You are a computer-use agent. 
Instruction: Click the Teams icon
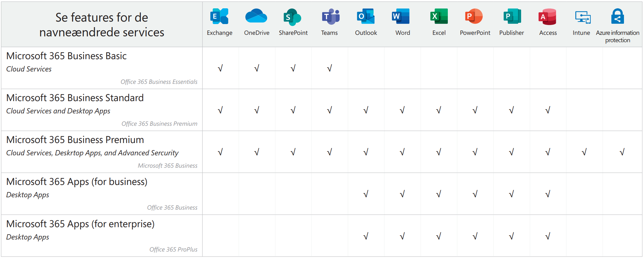[x=330, y=16]
